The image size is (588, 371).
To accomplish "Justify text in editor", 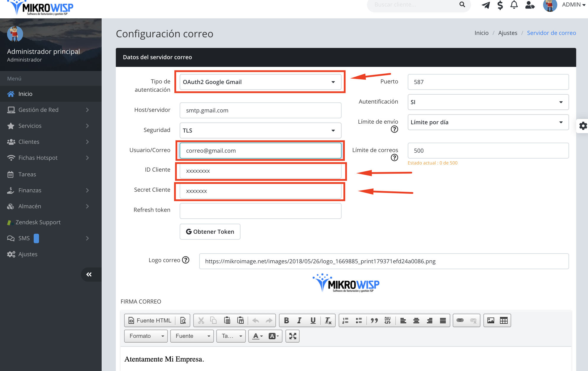I will click(443, 320).
